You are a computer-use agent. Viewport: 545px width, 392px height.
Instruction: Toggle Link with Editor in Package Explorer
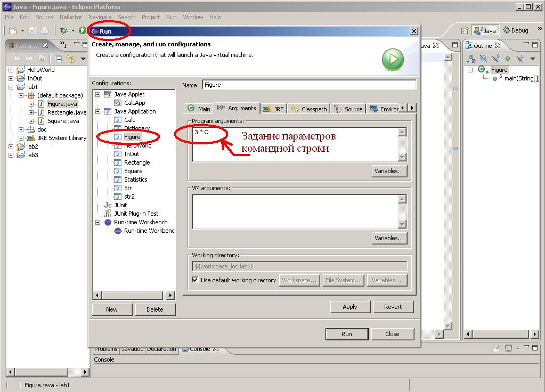click(70, 59)
